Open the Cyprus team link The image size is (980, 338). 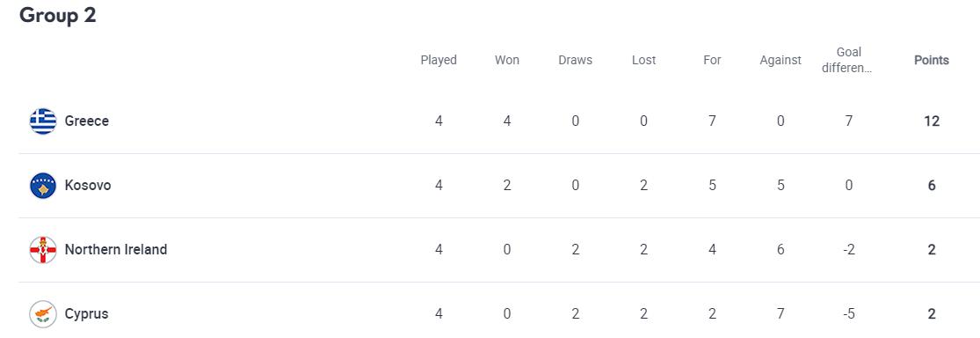click(87, 313)
